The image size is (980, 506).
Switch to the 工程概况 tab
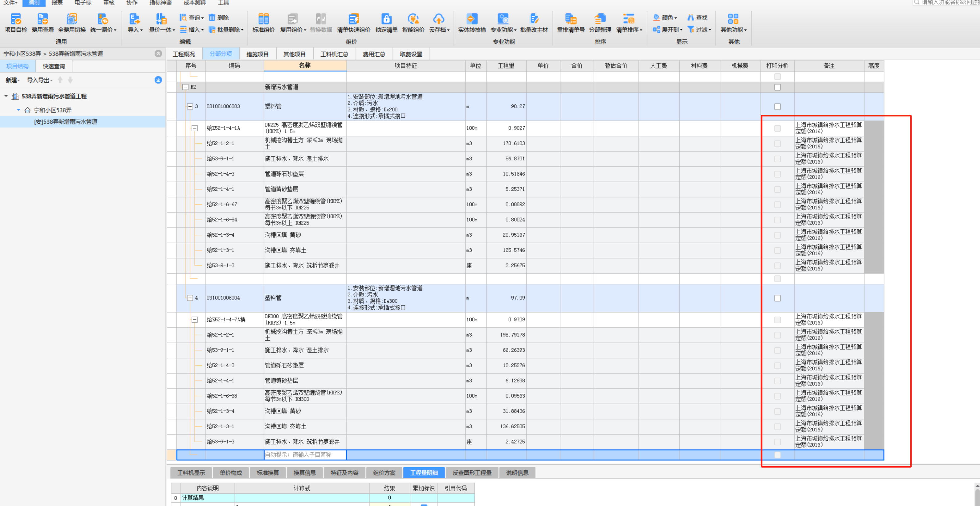pyautogui.click(x=184, y=54)
